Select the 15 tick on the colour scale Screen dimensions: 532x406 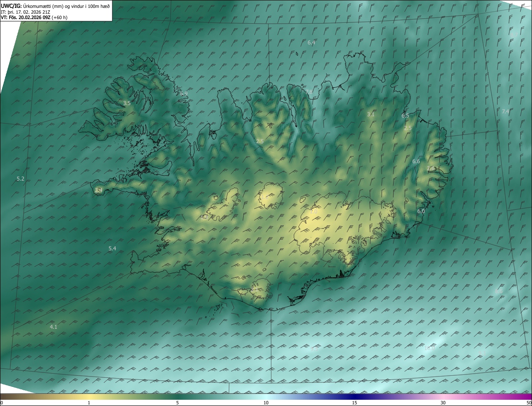click(355, 403)
